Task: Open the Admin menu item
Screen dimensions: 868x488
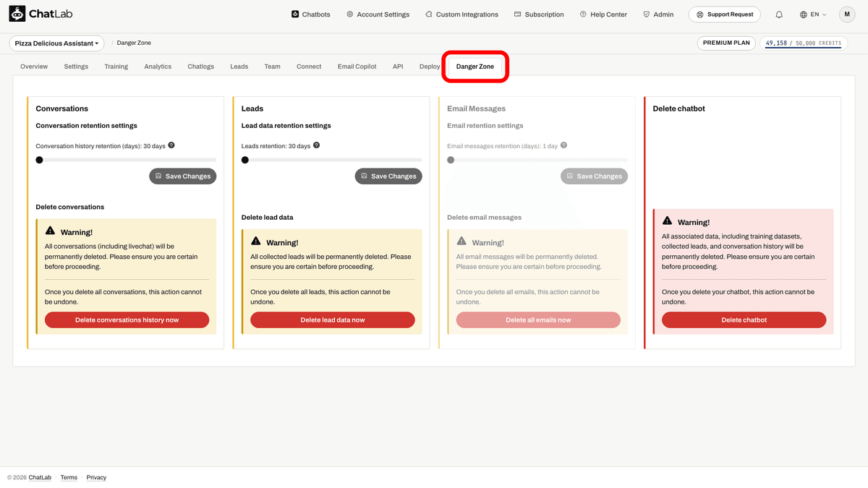Action: pyautogui.click(x=658, y=14)
